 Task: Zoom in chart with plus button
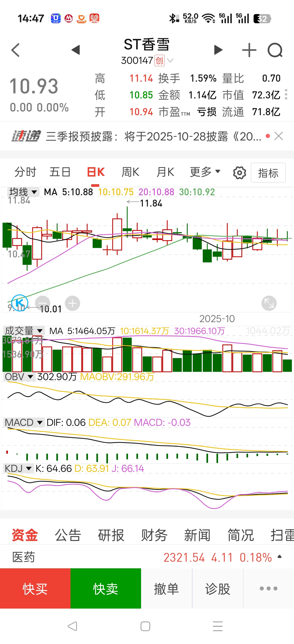pyautogui.click(x=72, y=303)
